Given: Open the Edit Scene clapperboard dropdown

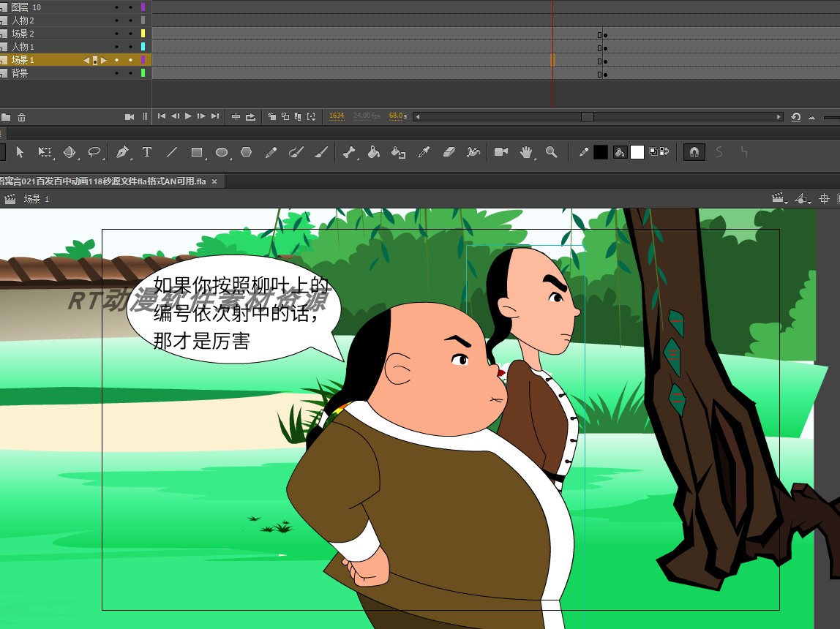Looking at the screenshot, I should (x=779, y=199).
